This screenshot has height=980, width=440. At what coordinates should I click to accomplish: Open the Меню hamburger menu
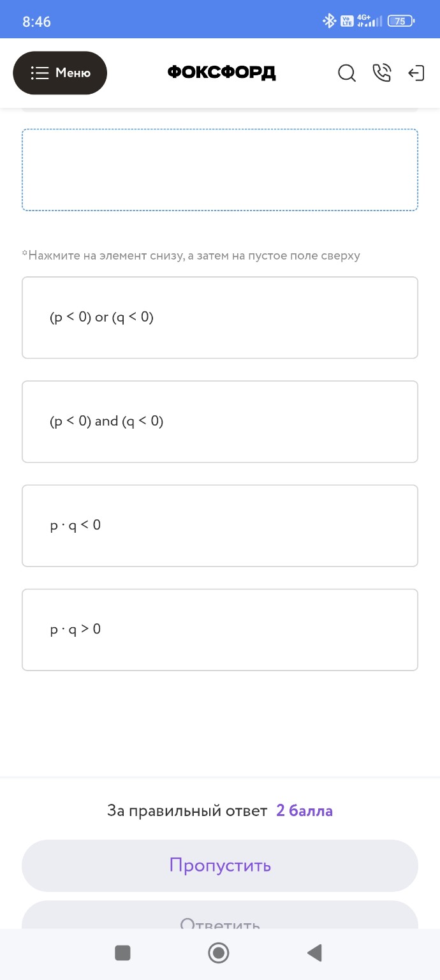pos(60,73)
